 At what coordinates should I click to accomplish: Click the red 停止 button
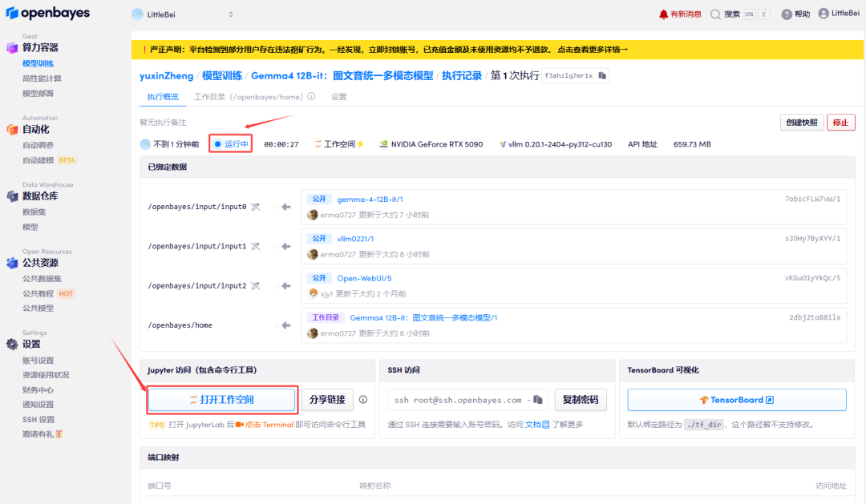pyautogui.click(x=840, y=123)
